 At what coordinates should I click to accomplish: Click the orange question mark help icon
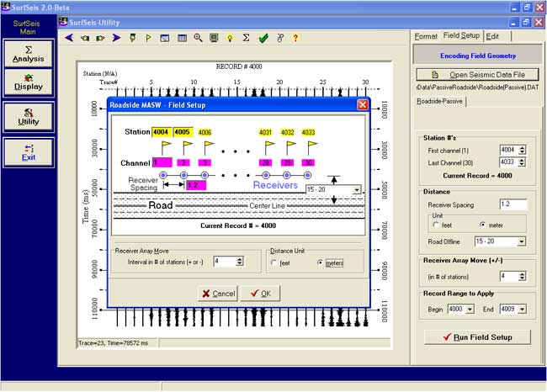point(295,38)
